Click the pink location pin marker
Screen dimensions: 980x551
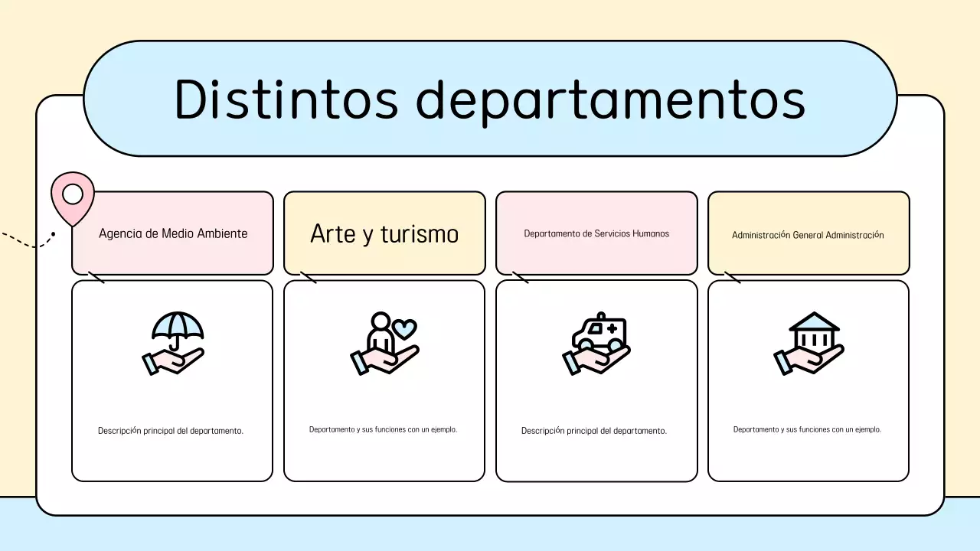point(72,195)
